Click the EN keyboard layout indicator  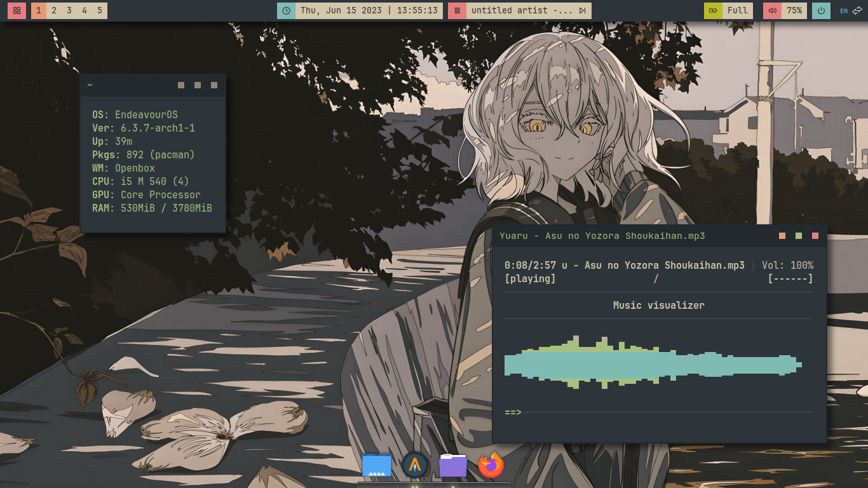point(844,11)
